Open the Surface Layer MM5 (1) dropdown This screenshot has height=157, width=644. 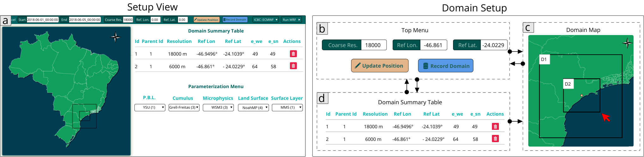point(287,107)
